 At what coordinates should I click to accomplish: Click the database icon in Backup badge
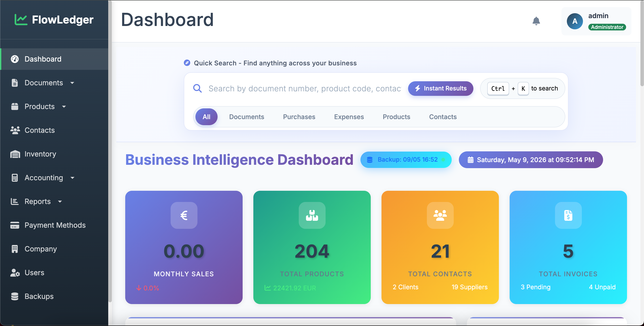(x=370, y=160)
